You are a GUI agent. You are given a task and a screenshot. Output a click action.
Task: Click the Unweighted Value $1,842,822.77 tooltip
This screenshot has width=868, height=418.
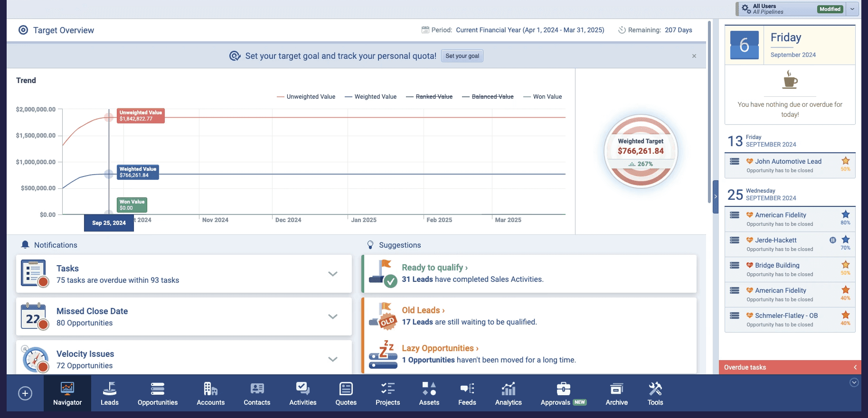[x=141, y=116]
